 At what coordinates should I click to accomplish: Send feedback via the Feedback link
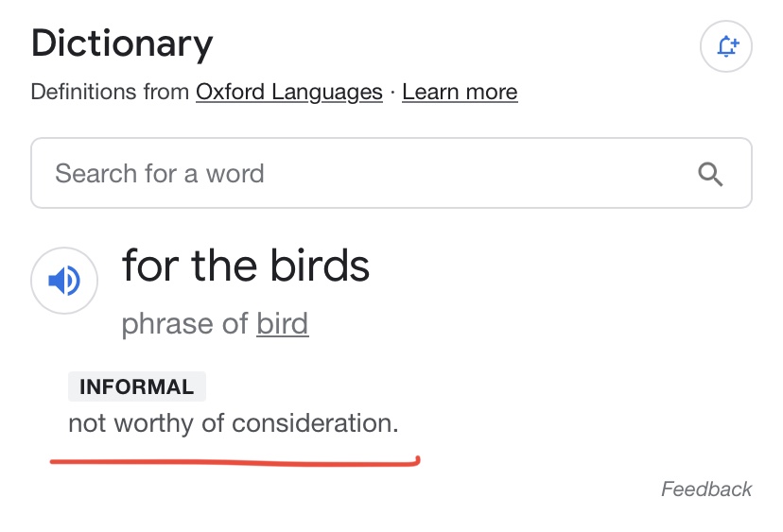tap(705, 489)
